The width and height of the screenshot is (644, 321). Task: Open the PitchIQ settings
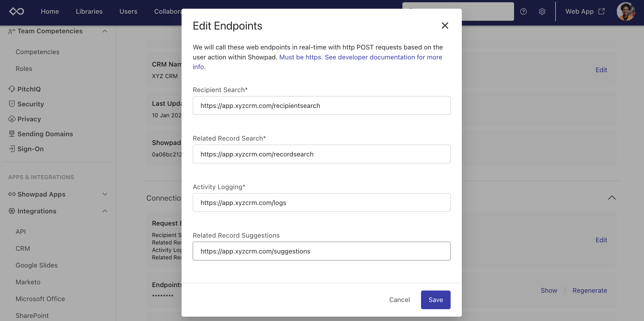point(29,89)
